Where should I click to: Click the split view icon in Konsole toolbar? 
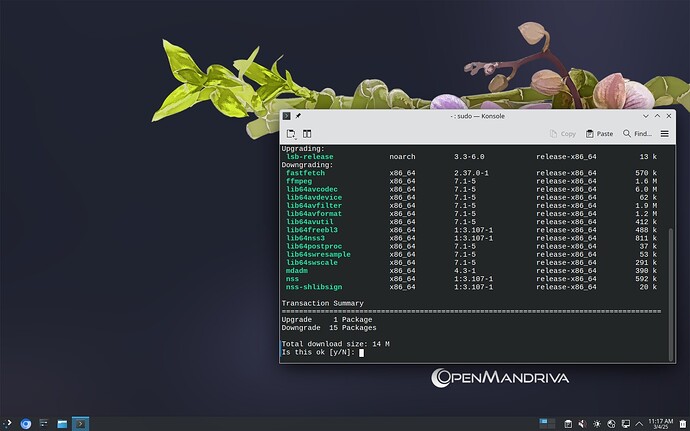point(307,133)
